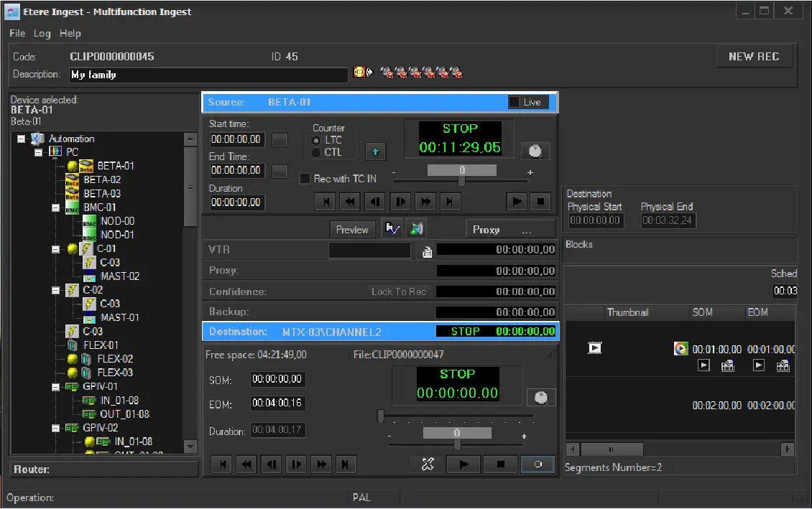Click the NEW REC button

point(753,57)
